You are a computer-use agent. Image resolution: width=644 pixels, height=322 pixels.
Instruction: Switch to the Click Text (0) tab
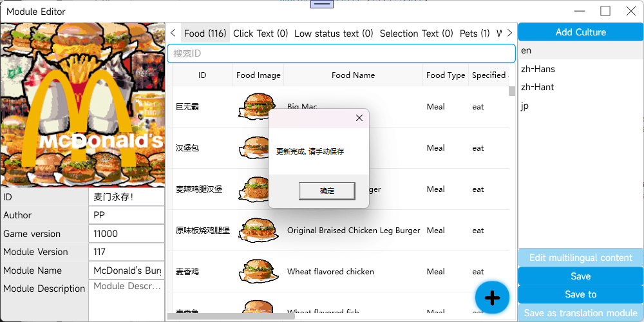point(260,33)
